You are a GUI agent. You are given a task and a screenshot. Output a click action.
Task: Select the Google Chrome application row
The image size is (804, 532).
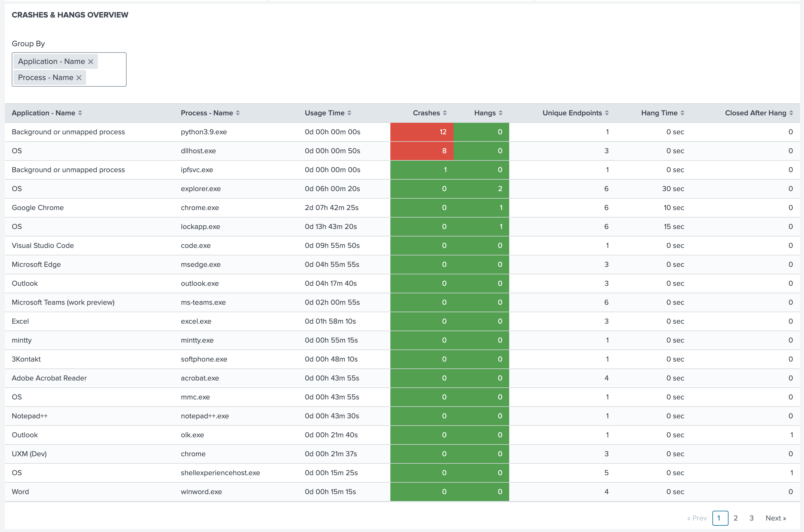pyautogui.click(x=38, y=208)
